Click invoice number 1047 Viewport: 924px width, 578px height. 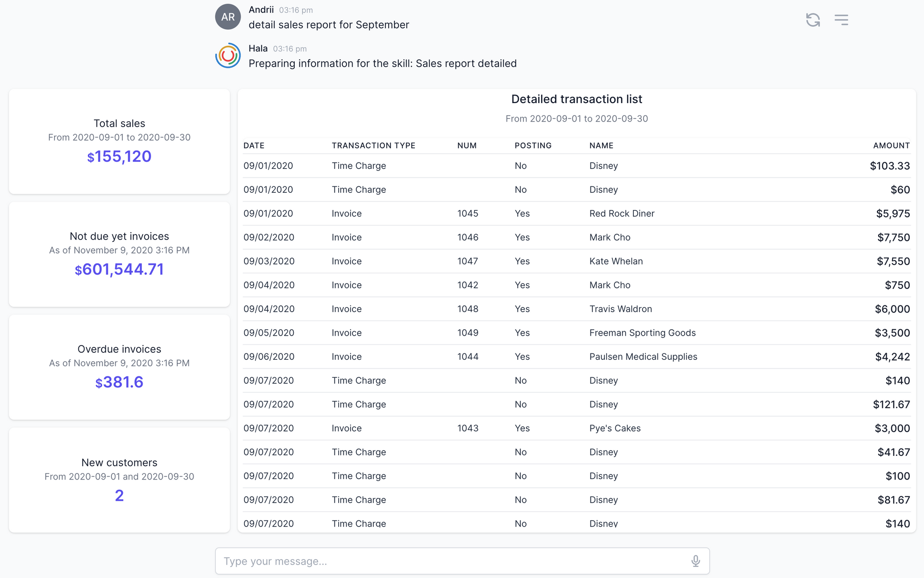pyautogui.click(x=468, y=261)
